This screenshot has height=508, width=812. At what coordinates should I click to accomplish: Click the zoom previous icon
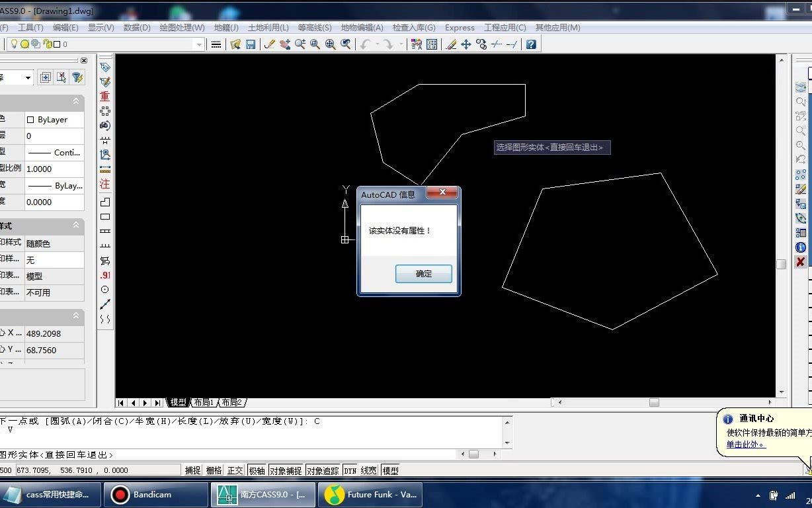point(346,44)
